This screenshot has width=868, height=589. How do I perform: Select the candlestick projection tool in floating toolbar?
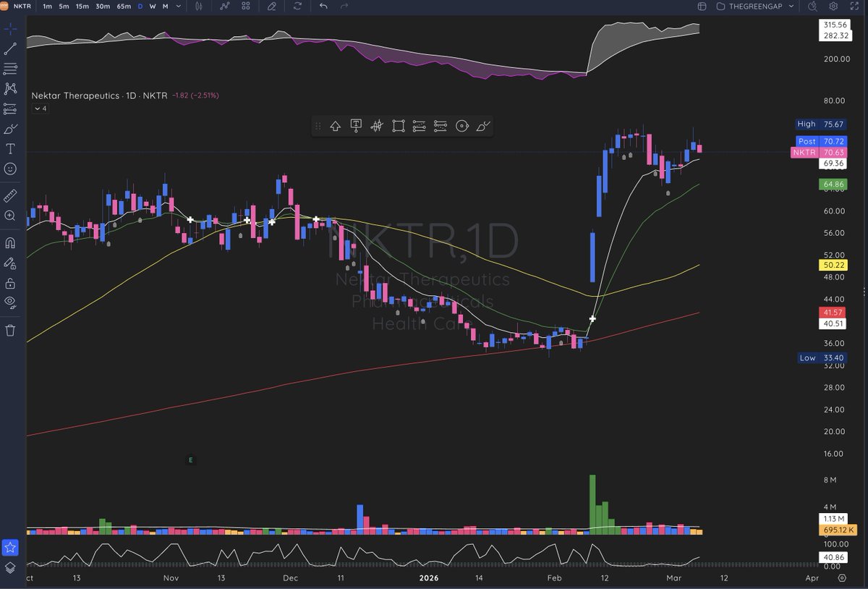point(377,126)
